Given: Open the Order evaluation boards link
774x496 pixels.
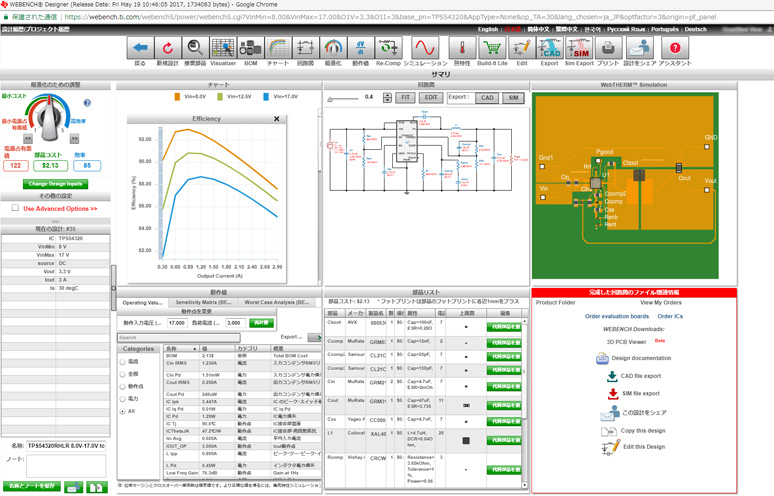Looking at the screenshot, I should [x=617, y=316].
